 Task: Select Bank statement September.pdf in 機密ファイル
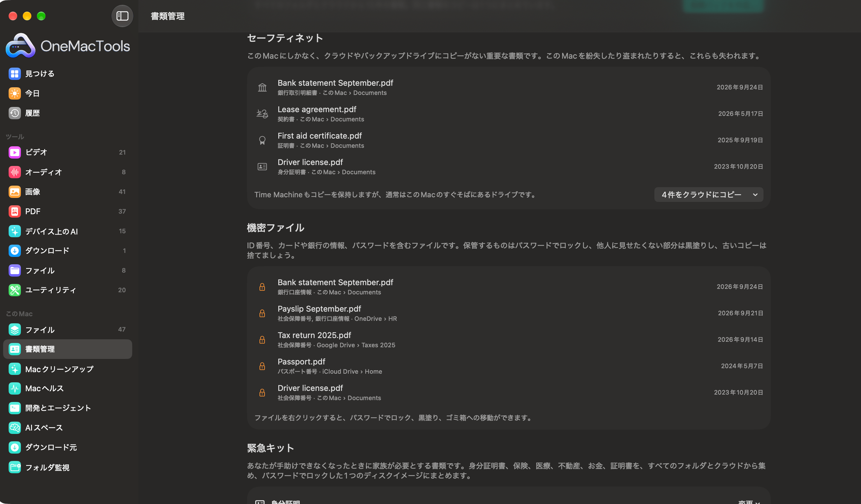pos(509,287)
